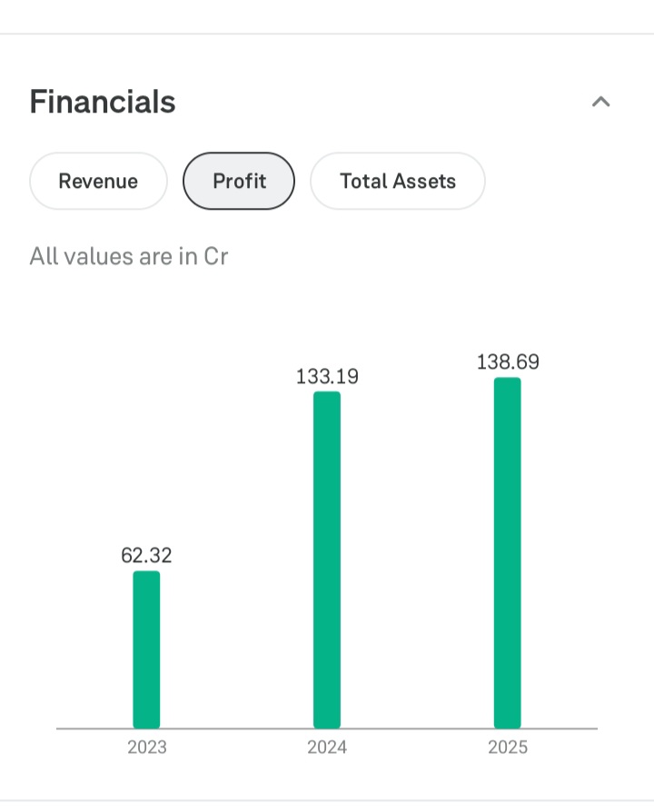This screenshot has width=654, height=812.
Task: Click empty chart space above the 2023 bar
Action: click(x=146, y=436)
